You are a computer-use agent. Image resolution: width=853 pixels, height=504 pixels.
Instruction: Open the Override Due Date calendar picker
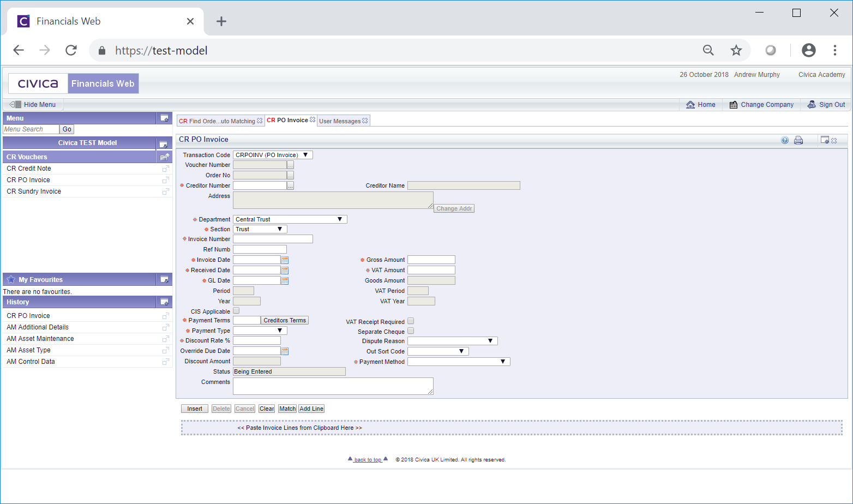pyautogui.click(x=285, y=351)
